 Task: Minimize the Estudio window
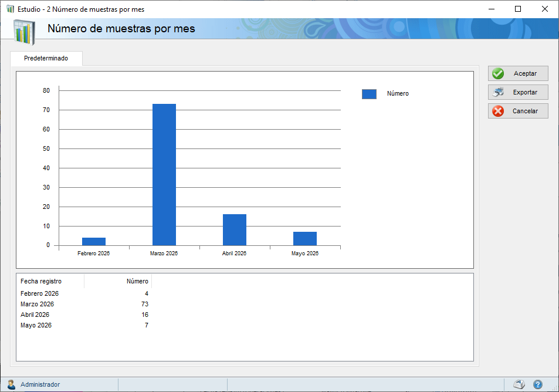pyautogui.click(x=492, y=9)
